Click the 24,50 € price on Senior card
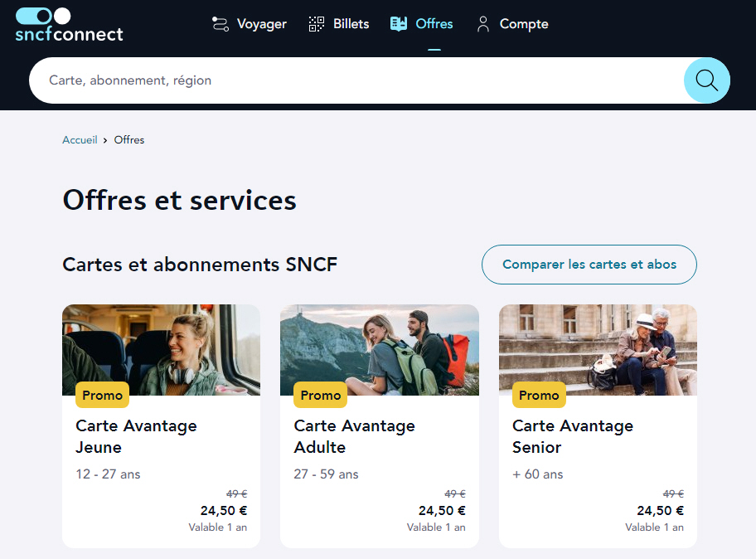The width and height of the screenshot is (756, 559). click(660, 511)
